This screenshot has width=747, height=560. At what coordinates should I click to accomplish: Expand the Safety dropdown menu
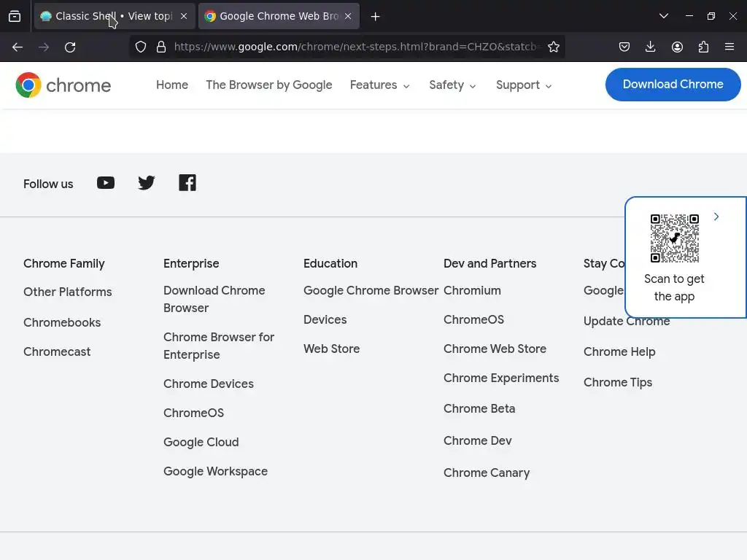pos(452,85)
